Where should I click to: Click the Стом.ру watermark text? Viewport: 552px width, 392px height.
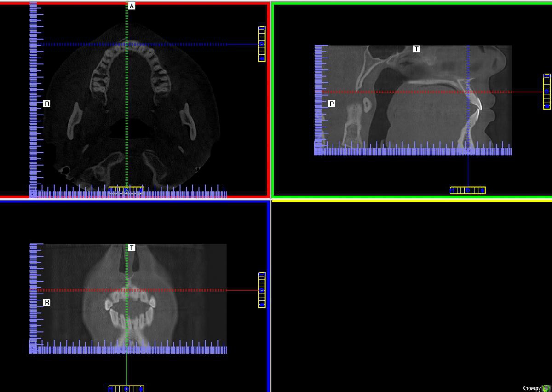point(532,388)
